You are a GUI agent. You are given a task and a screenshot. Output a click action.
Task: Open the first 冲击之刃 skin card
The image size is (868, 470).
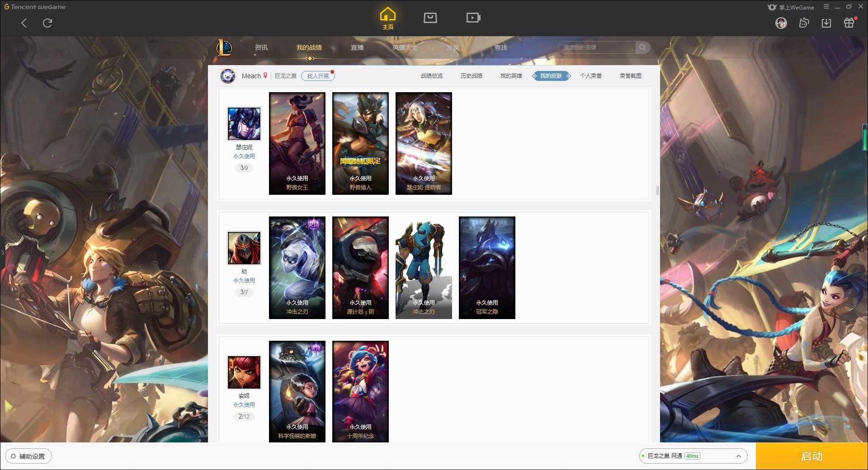(297, 268)
